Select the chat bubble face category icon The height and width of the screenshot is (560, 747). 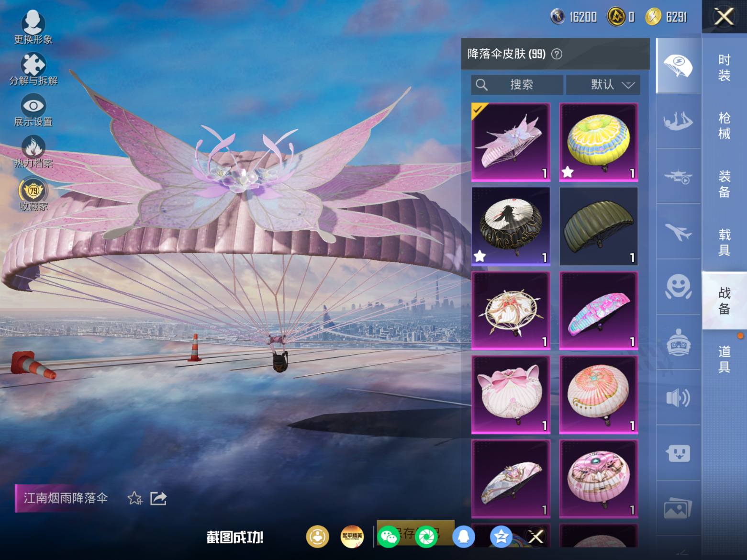678,453
